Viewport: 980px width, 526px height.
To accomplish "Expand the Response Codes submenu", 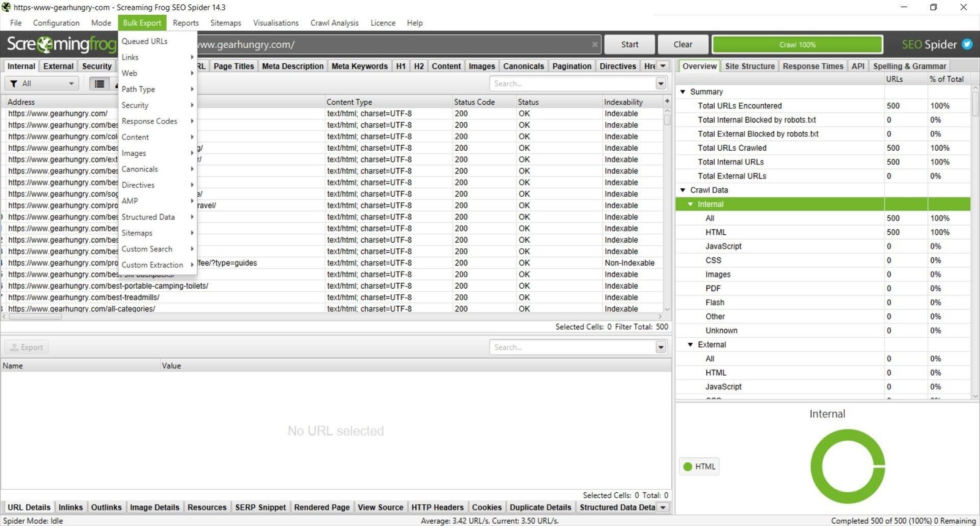I will click(x=157, y=121).
